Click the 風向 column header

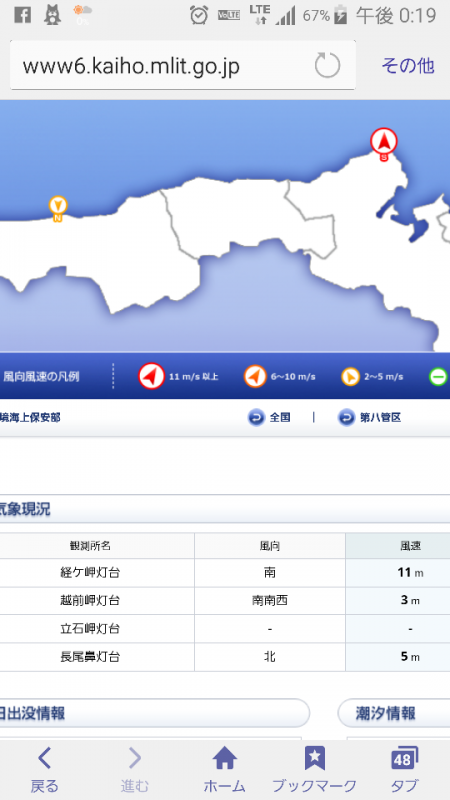[x=269, y=546]
